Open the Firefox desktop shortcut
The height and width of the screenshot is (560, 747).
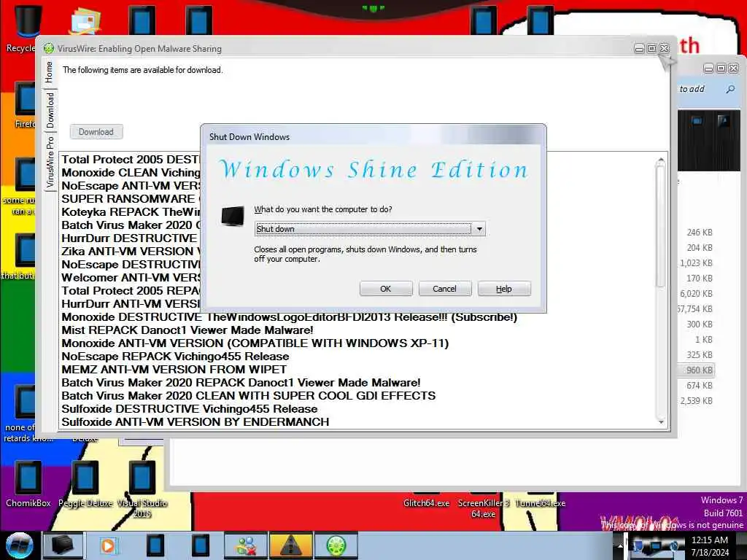(24, 105)
